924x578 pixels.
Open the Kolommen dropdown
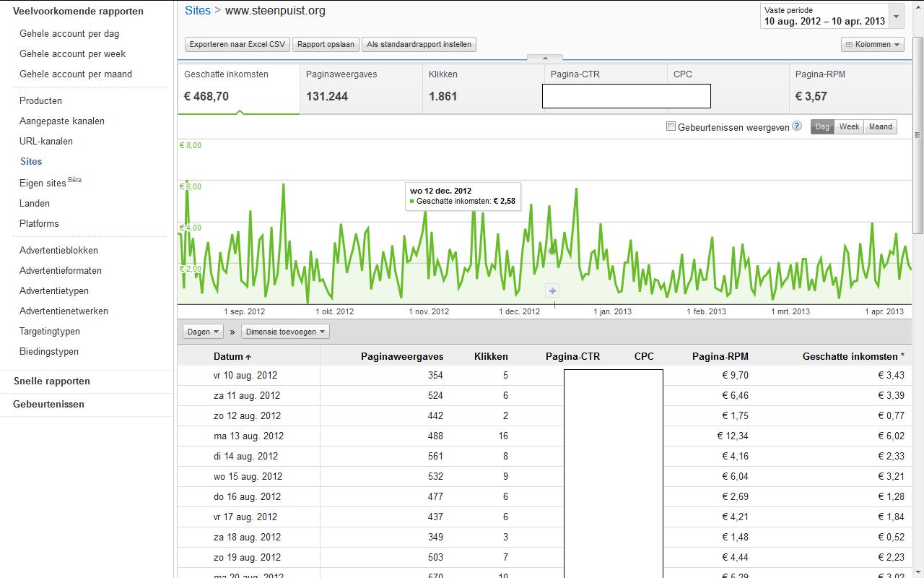click(873, 44)
